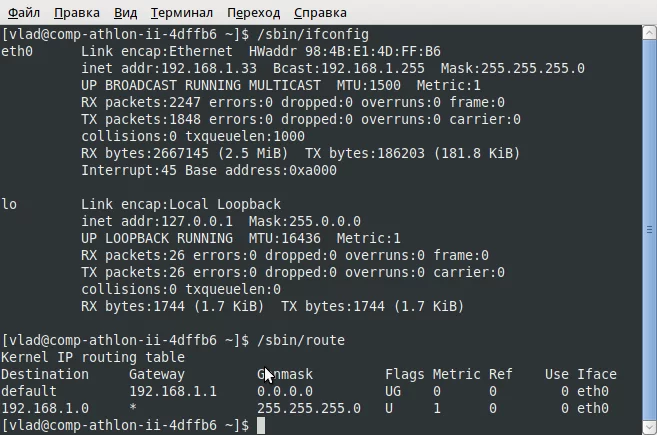Open the Правка menu
This screenshot has height=435, width=657.
pos(76,16)
